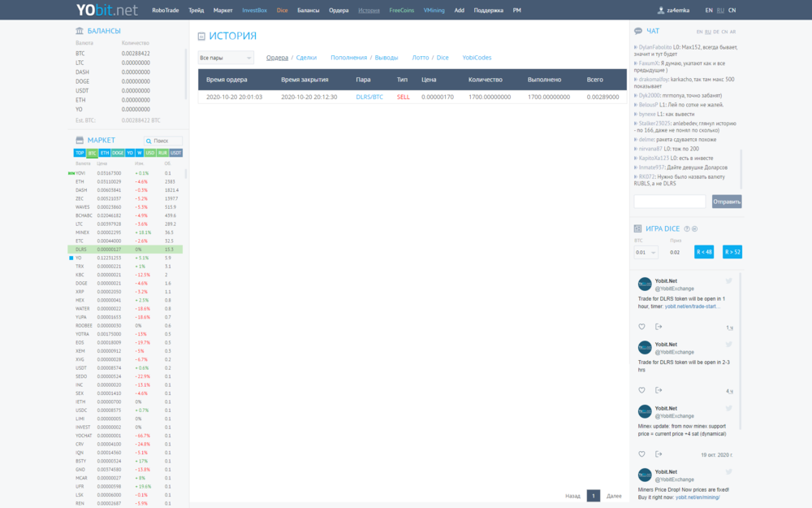This screenshot has height=508, width=812.
Task: Select the RUR market tab
Action: click(x=162, y=153)
